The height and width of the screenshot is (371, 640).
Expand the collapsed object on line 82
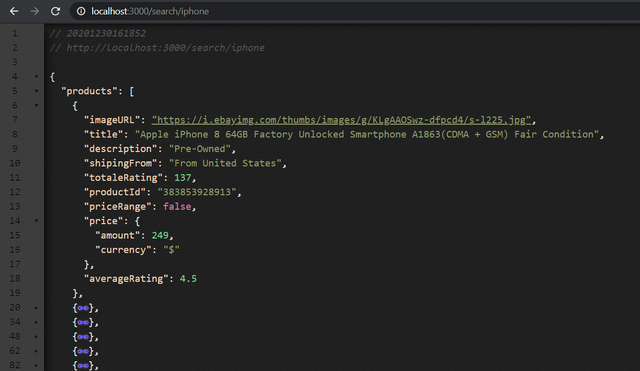(36, 365)
